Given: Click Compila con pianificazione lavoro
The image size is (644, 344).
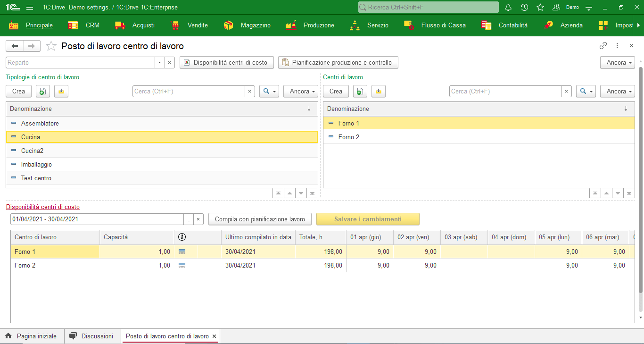Looking at the screenshot, I should 260,219.
